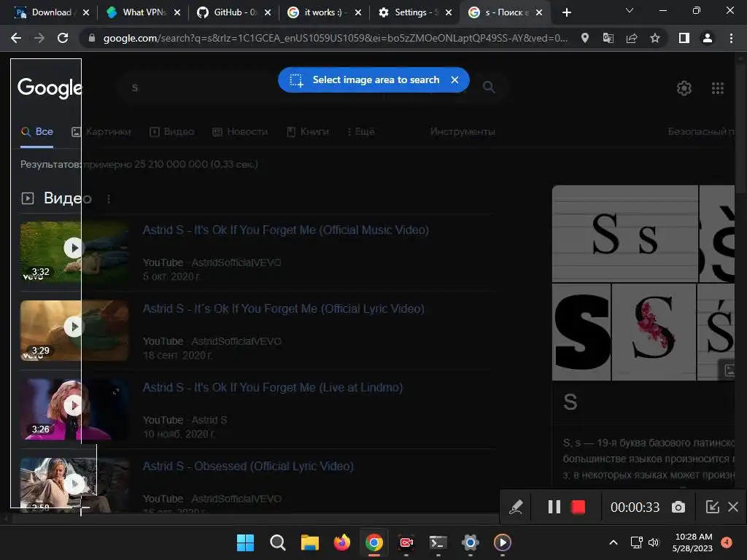Viewport: 747px width, 560px height.
Task: Show hidden system tray icons
Action: coord(614,542)
